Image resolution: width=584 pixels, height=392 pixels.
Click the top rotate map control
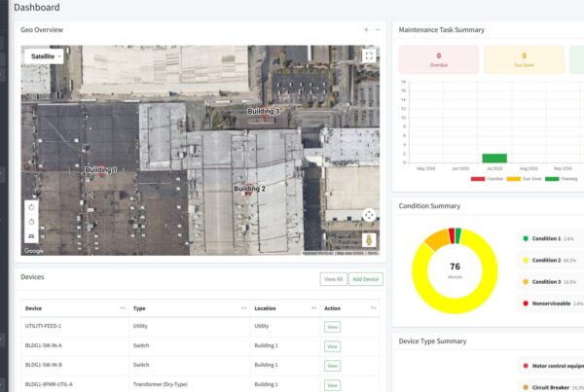32,207
